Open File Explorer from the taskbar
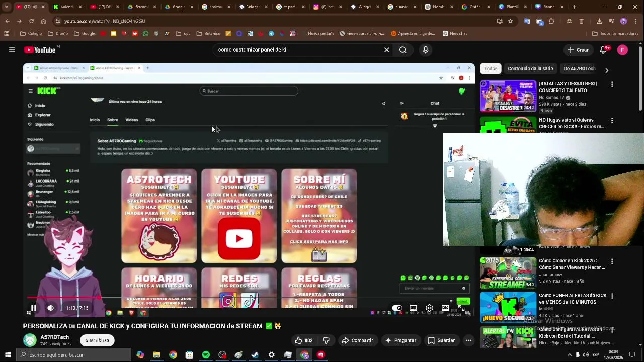The width and height of the screenshot is (644, 362). click(x=156, y=355)
